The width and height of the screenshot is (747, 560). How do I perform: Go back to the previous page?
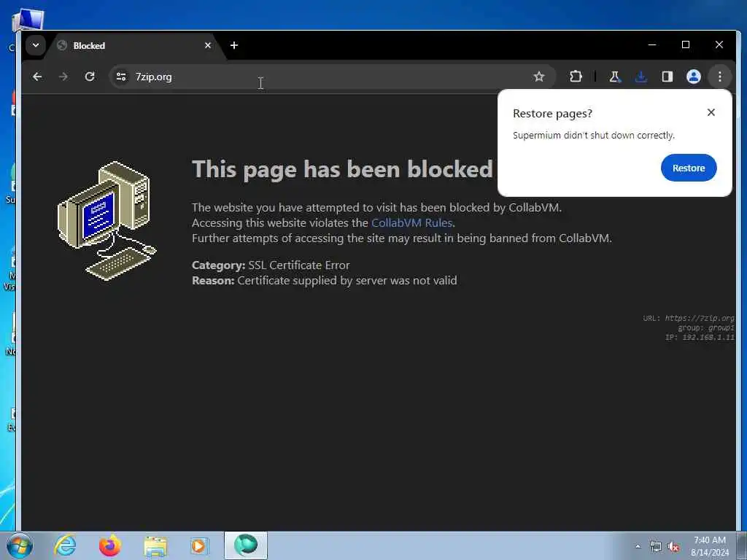click(37, 77)
